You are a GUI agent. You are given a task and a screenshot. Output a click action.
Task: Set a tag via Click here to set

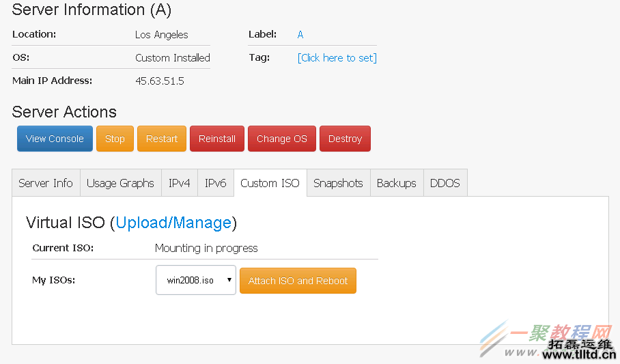pos(337,58)
